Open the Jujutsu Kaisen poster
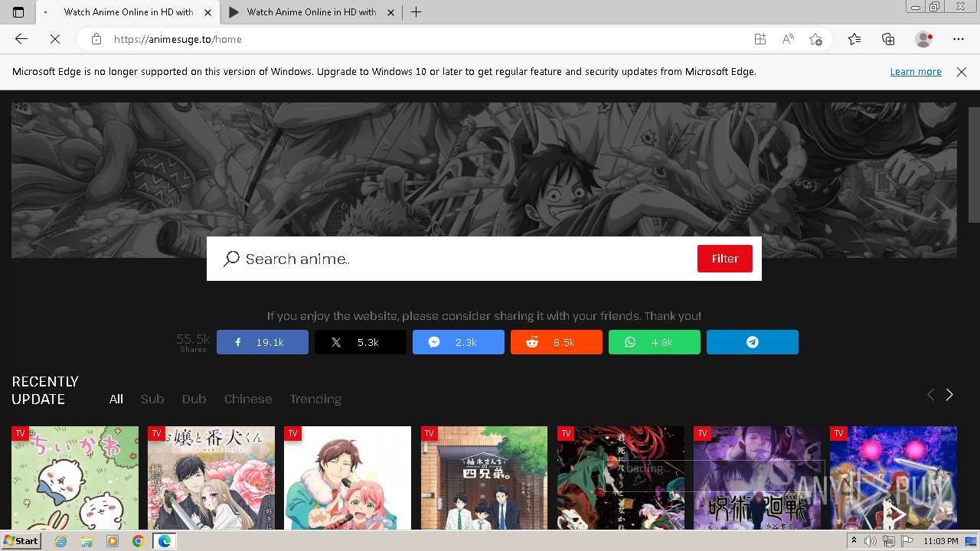Screen dimensions: 980x551 tap(756, 478)
